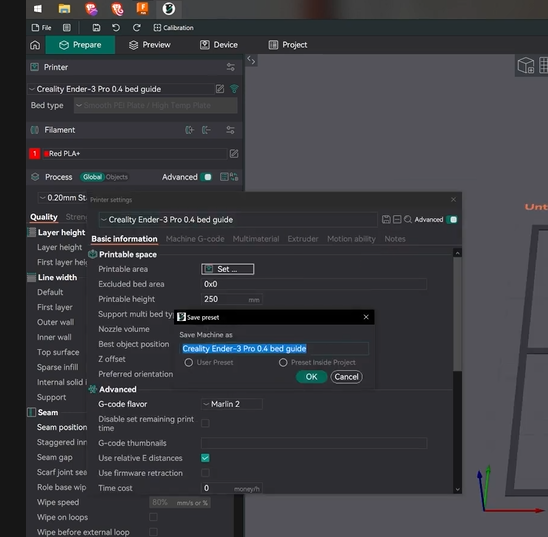Viewport: 548px width, 537px height.
Task: Open File Explorer from taskbar
Action: (64, 9)
